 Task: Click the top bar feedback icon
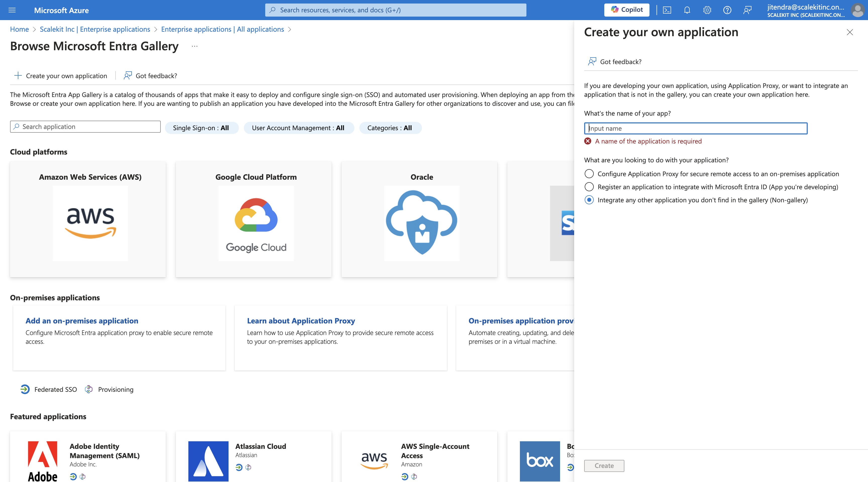(747, 10)
